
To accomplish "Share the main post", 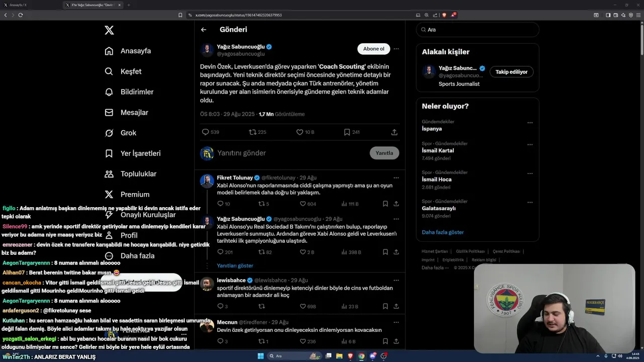I will coord(394,132).
